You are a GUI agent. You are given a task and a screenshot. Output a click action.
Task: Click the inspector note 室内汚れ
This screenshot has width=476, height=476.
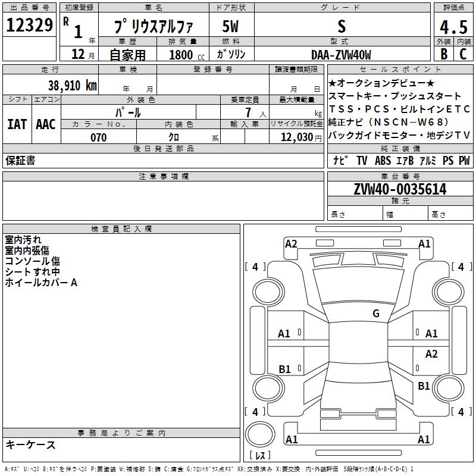pyautogui.click(x=23, y=240)
